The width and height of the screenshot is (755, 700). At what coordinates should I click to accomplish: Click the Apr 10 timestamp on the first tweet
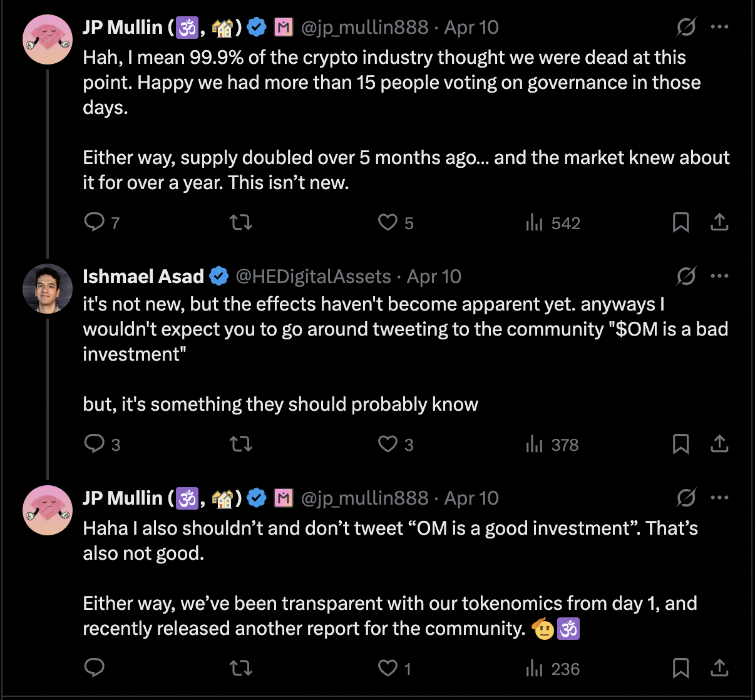tap(471, 27)
